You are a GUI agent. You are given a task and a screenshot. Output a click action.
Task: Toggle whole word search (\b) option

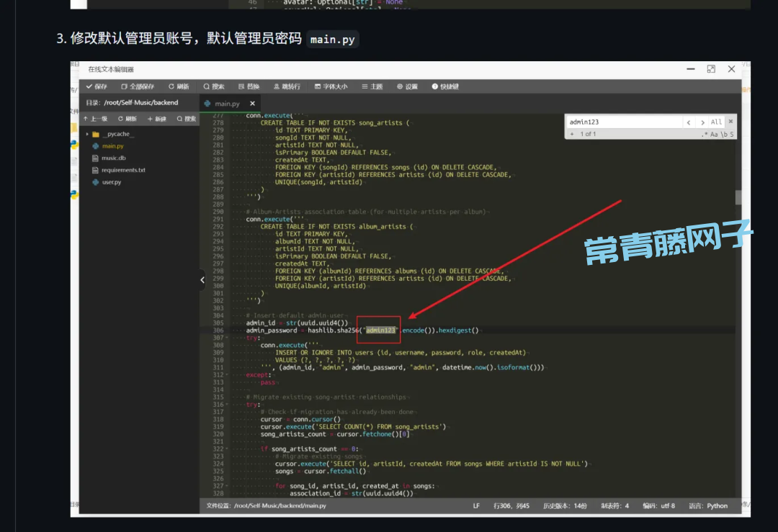click(x=724, y=135)
